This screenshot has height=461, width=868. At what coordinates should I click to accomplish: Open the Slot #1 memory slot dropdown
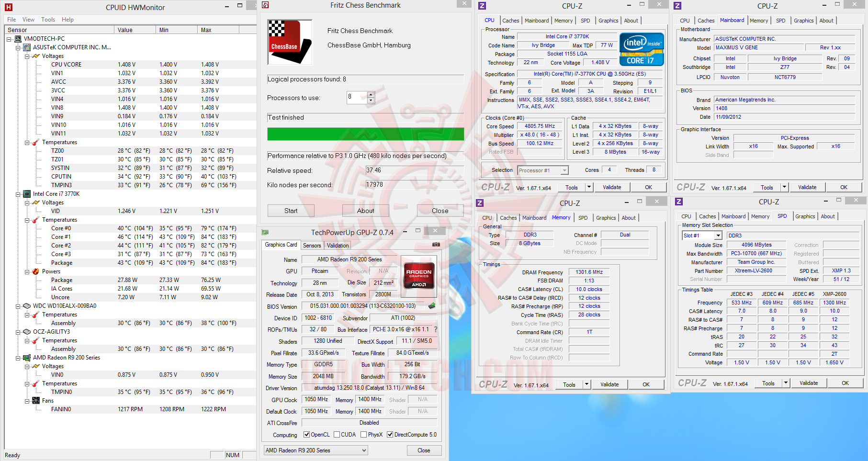click(718, 236)
